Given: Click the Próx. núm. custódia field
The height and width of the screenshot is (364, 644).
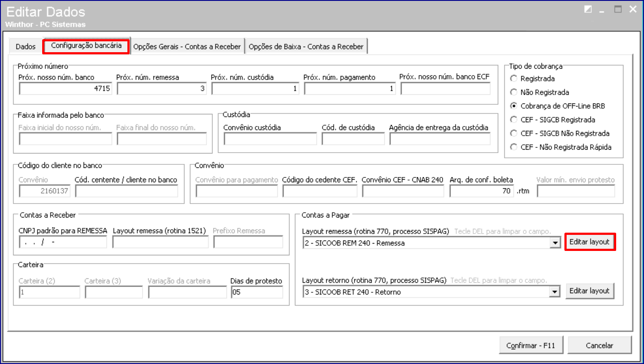Looking at the screenshot, I should (255, 89).
